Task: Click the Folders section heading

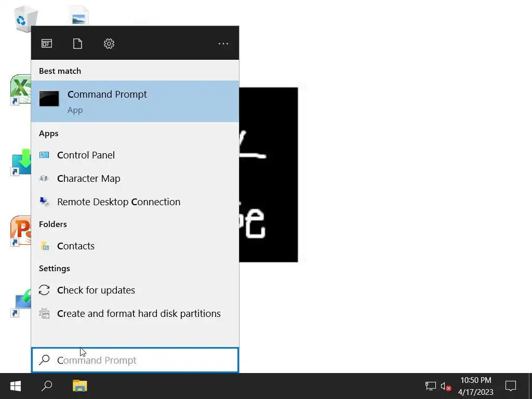Action: [x=52, y=224]
